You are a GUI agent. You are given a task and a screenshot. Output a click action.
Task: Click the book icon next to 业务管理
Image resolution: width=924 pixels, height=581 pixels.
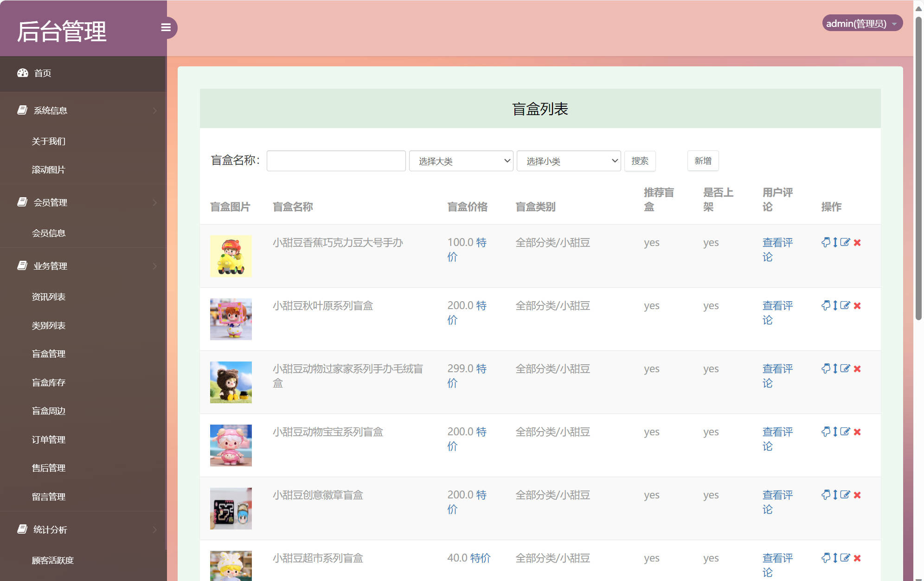[22, 265]
